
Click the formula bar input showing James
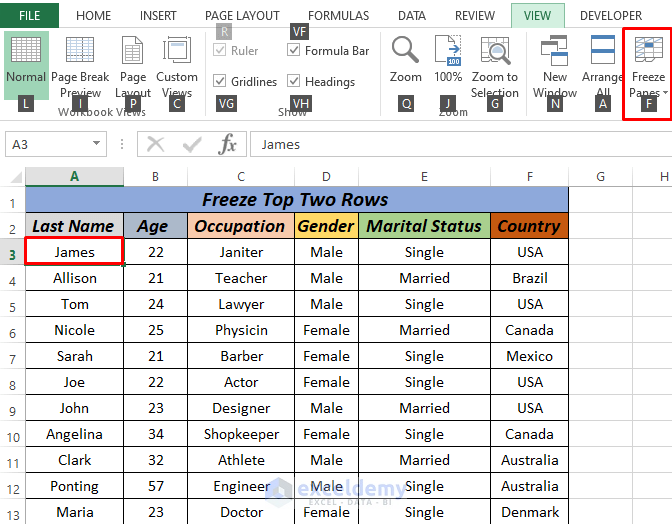pyautogui.click(x=461, y=144)
